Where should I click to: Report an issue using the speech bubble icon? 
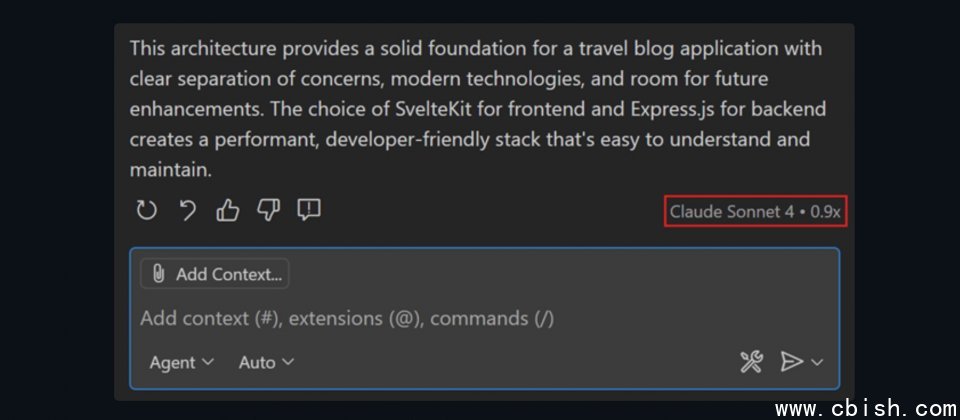309,210
